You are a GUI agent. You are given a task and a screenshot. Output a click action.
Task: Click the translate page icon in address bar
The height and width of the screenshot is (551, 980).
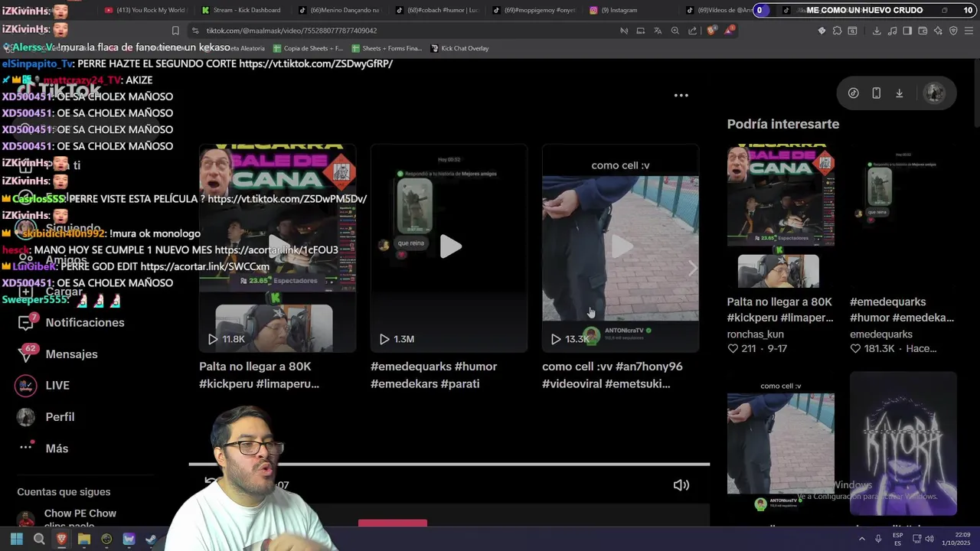pyautogui.click(x=658, y=31)
